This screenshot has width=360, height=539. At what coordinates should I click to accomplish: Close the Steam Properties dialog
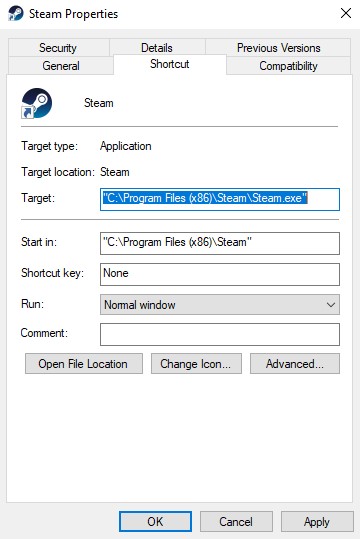coord(346,13)
